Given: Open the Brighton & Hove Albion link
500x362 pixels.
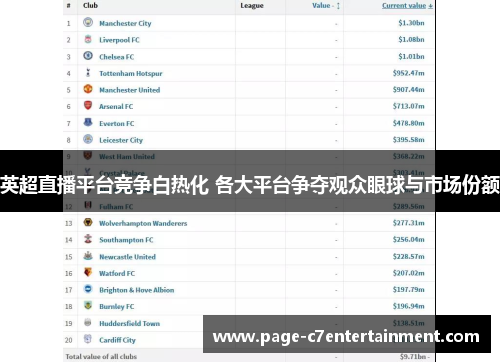Looking at the screenshot, I should click(x=137, y=290).
